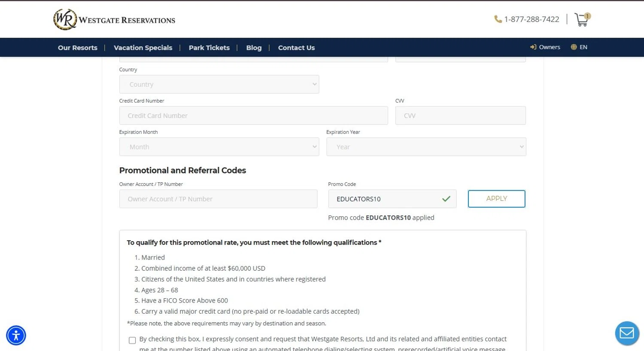
Task: Navigate to Park Tickets
Action: tap(209, 48)
